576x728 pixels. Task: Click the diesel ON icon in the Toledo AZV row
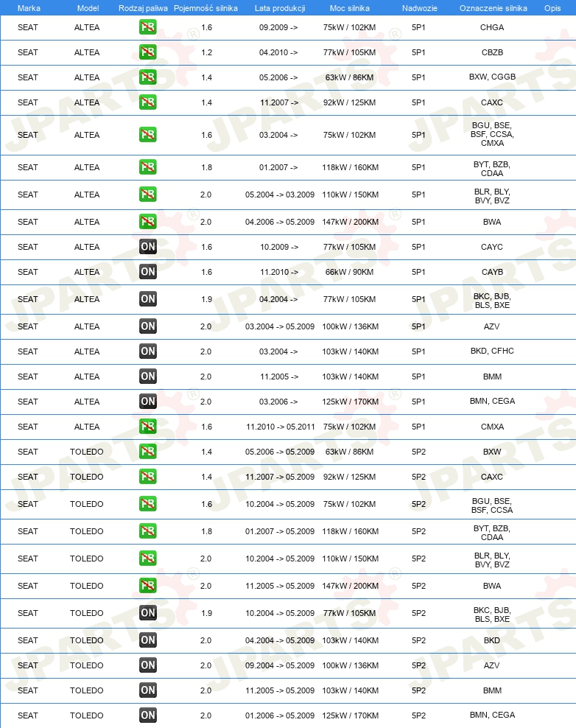tap(147, 665)
